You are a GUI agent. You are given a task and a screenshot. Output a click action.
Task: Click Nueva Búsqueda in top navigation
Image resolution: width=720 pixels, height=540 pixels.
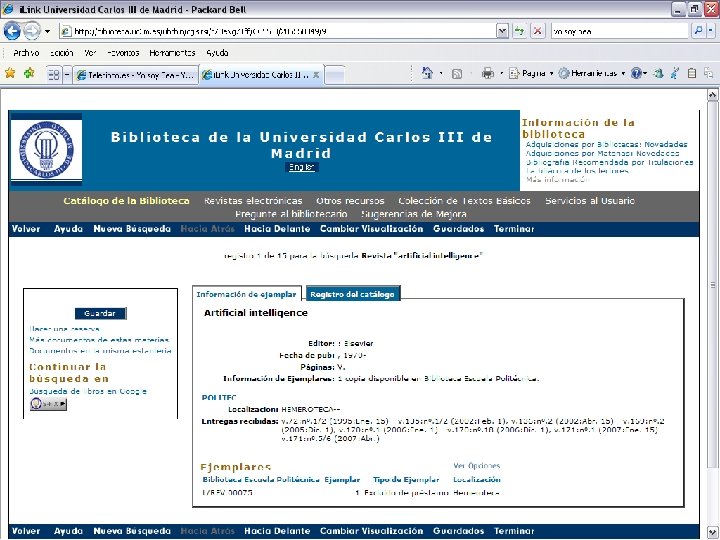coord(132,229)
